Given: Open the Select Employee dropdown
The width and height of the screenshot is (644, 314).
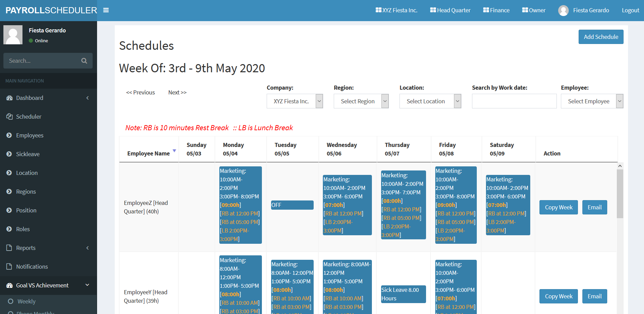Looking at the screenshot, I should (592, 101).
